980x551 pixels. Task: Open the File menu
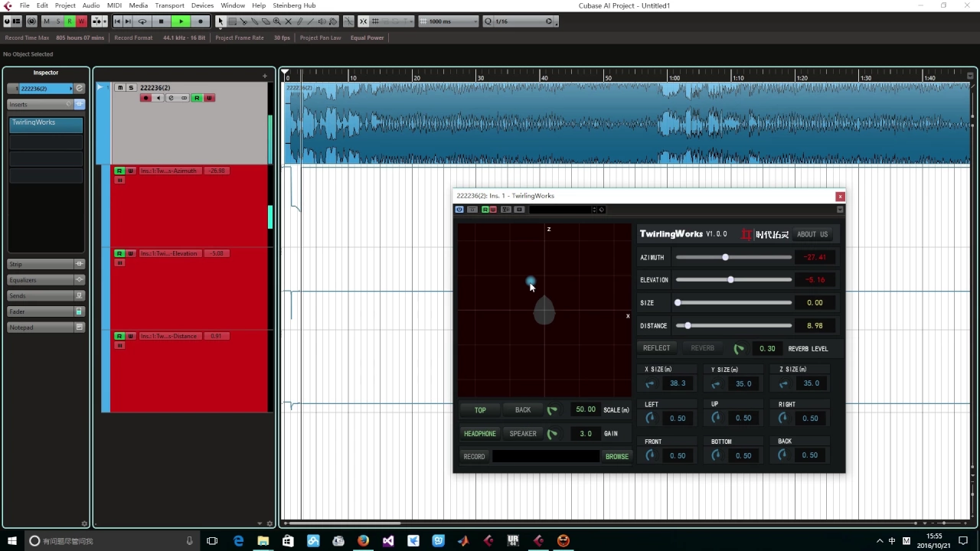coord(24,5)
